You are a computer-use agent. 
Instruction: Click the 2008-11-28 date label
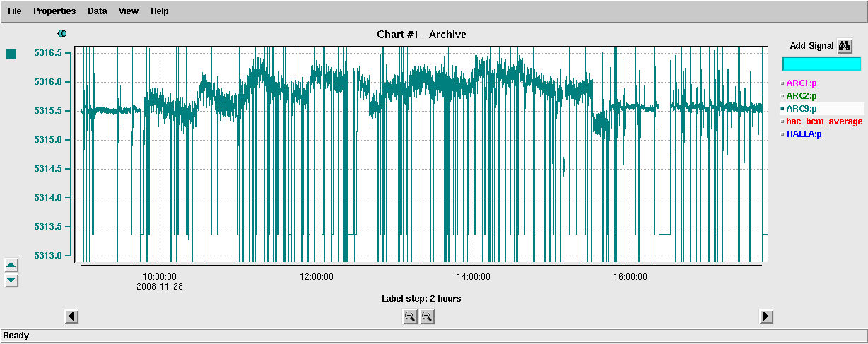[x=160, y=287]
